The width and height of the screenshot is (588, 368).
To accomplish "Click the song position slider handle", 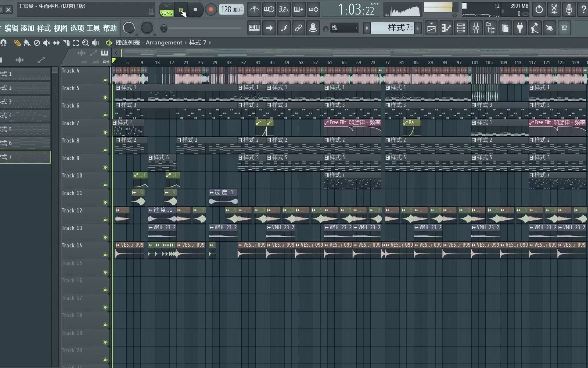I will (x=164, y=28).
